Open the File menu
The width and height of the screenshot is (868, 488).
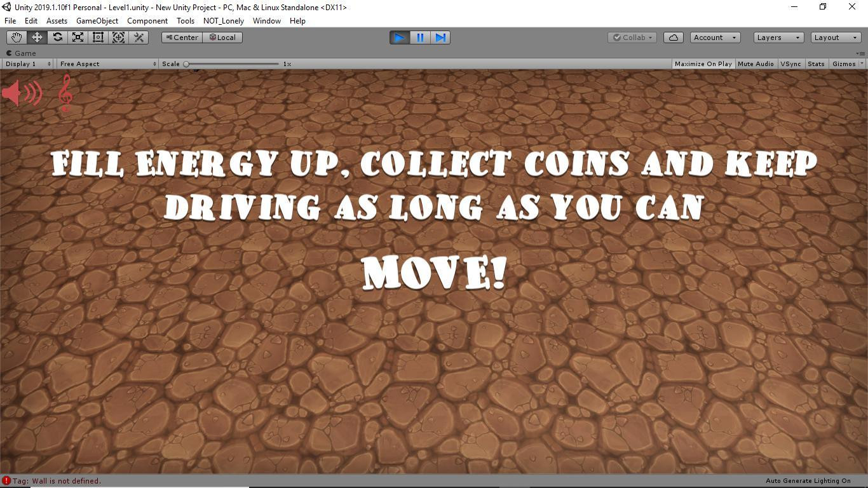[x=10, y=21]
